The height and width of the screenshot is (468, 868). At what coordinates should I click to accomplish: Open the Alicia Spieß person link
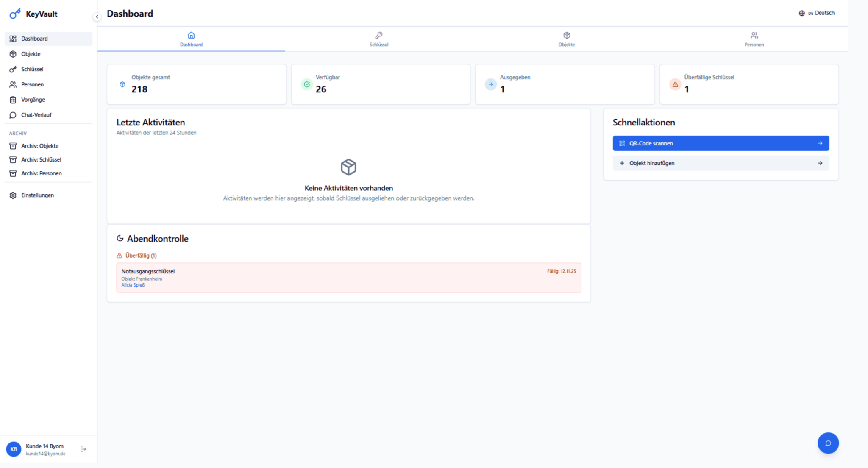click(x=133, y=285)
